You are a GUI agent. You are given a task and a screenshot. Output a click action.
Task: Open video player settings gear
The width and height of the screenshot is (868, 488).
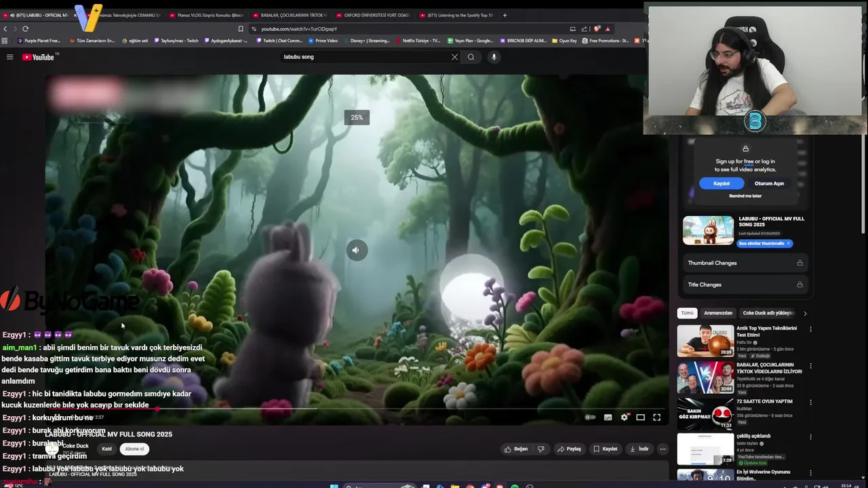[624, 418]
